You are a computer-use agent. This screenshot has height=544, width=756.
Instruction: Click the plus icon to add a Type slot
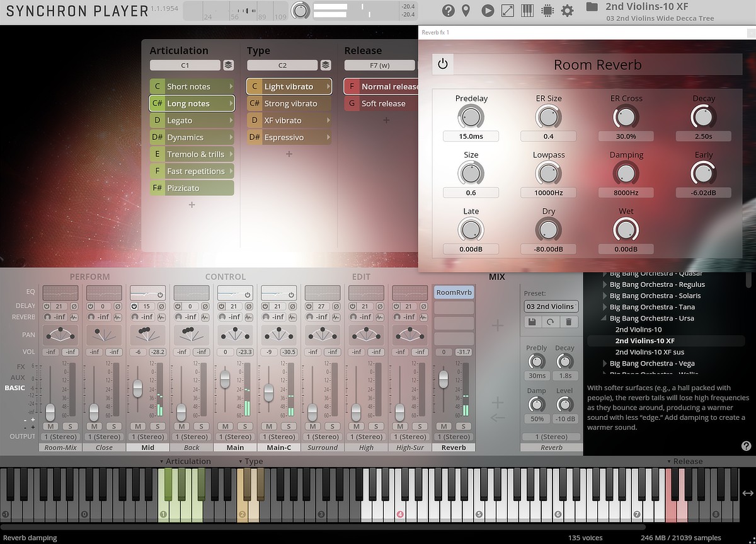point(289,154)
